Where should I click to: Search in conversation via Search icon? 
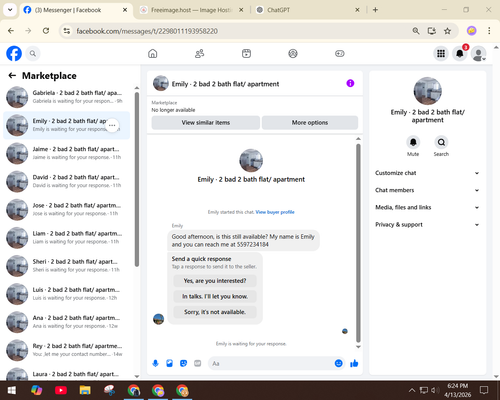tap(441, 142)
